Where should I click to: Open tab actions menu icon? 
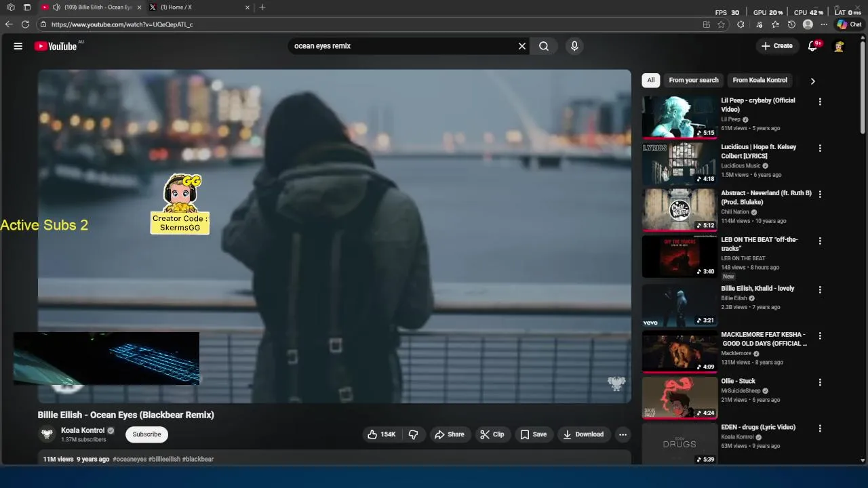27,7
